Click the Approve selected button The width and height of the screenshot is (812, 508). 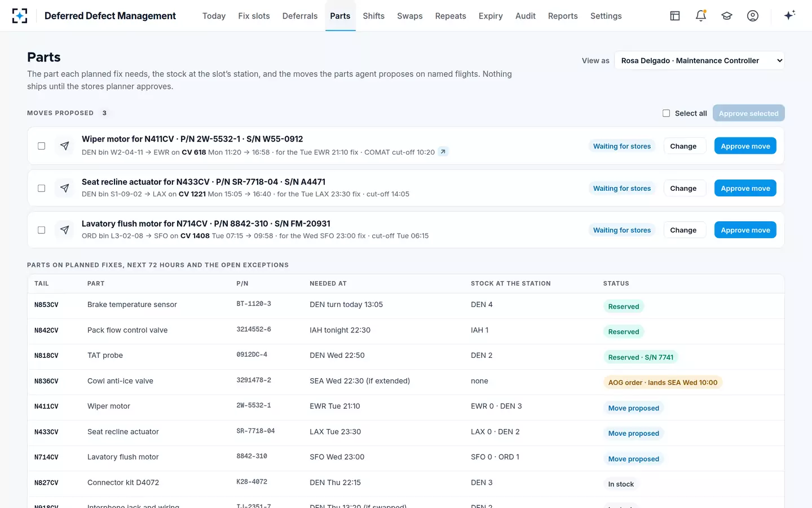(x=749, y=113)
